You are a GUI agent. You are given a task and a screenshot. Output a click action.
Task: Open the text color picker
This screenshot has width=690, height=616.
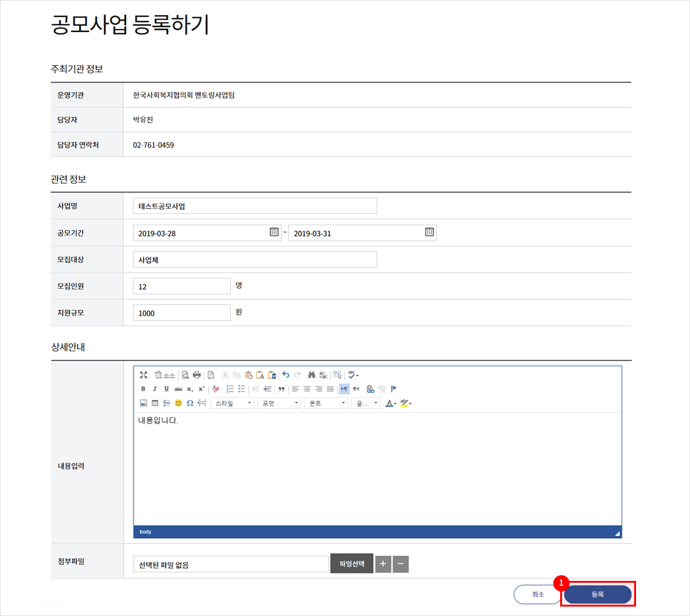(x=390, y=403)
